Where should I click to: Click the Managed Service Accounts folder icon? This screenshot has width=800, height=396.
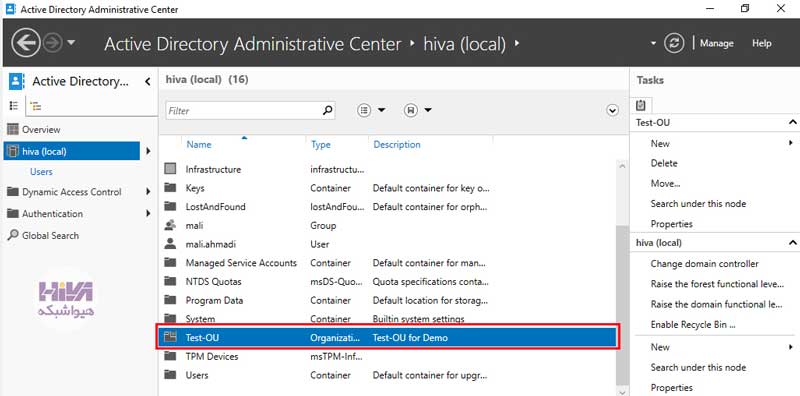coord(170,262)
